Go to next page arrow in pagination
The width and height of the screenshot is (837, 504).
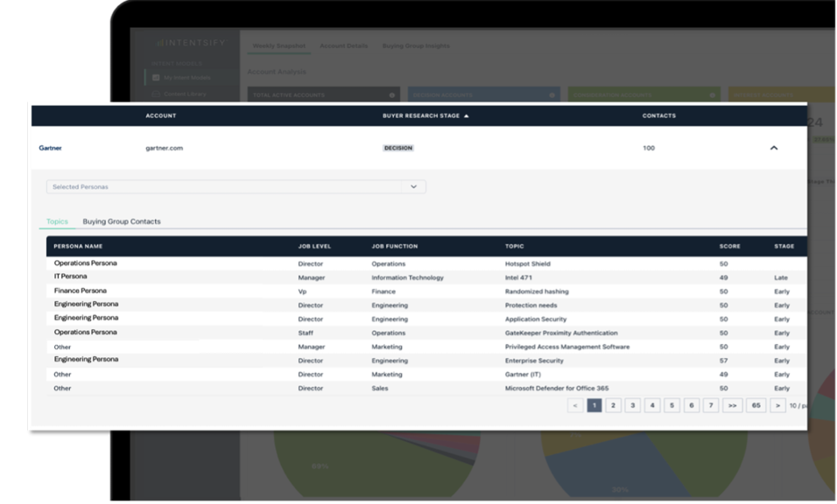pyautogui.click(x=778, y=406)
